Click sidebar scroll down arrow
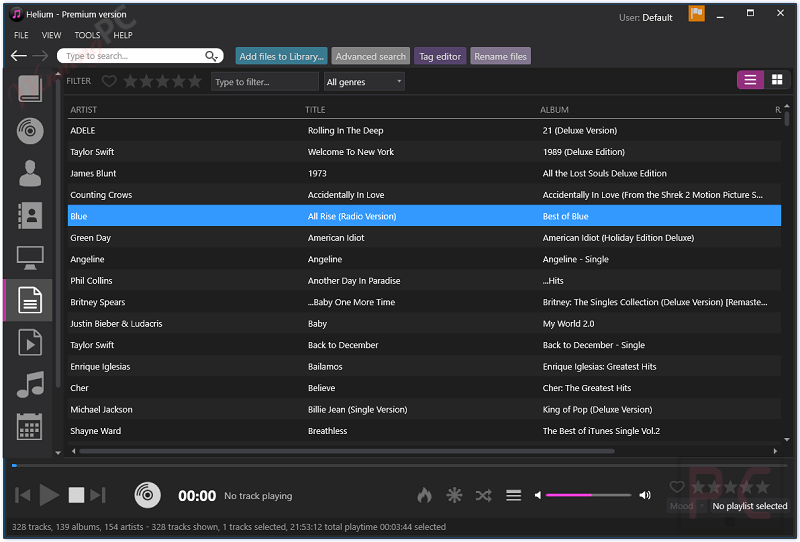This screenshot has width=800, height=542. (x=58, y=452)
